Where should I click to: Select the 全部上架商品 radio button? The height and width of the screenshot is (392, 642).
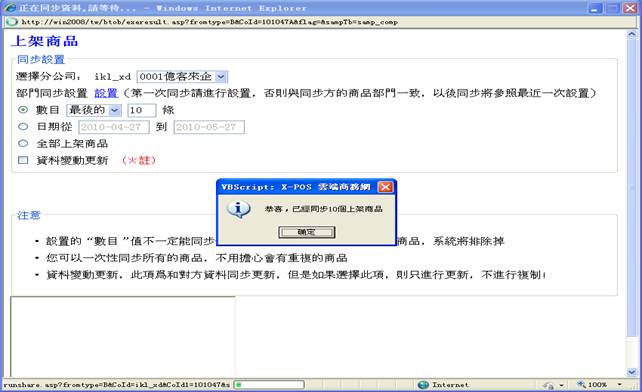pos(23,143)
